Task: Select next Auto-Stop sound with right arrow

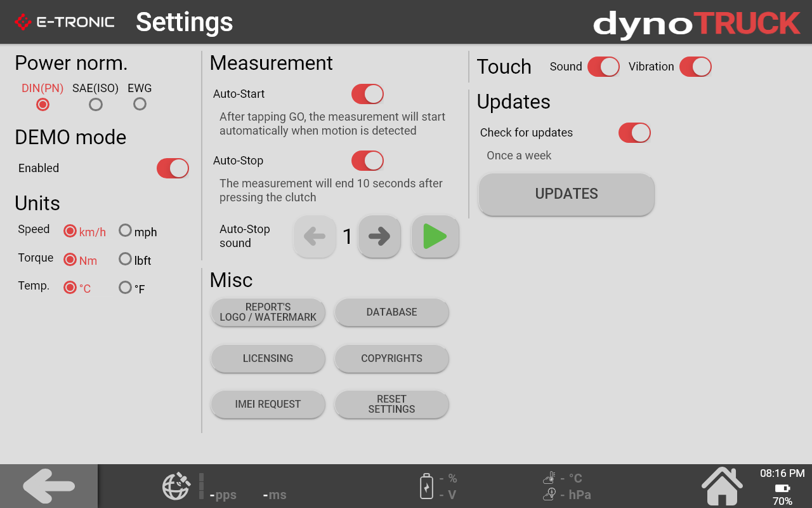Action: point(379,236)
